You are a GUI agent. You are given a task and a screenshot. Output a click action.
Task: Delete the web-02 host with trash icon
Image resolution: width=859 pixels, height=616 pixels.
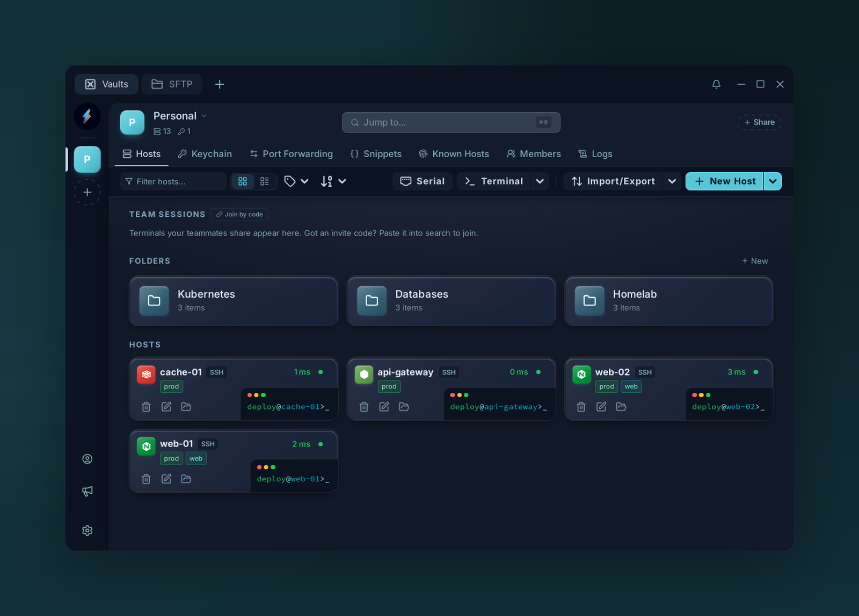click(581, 407)
